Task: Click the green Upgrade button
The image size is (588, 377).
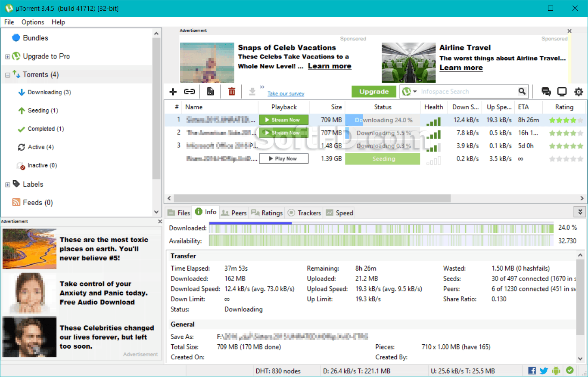Action: click(374, 91)
